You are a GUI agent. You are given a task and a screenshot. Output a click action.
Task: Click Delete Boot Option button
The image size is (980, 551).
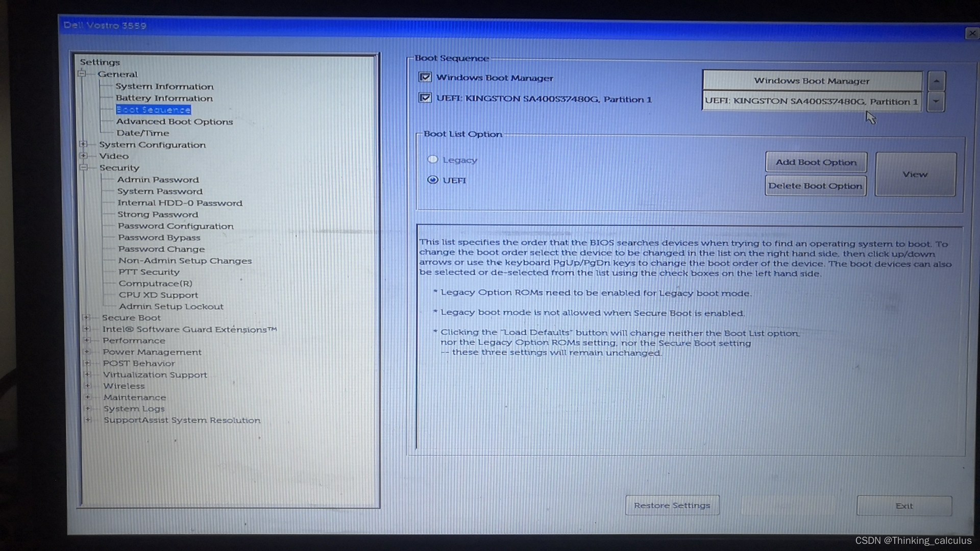815,186
